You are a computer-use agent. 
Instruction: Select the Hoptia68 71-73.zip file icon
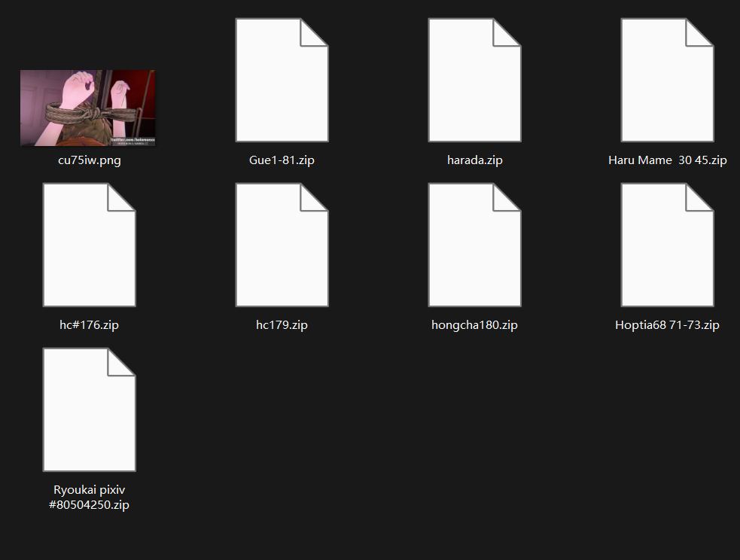coord(667,245)
